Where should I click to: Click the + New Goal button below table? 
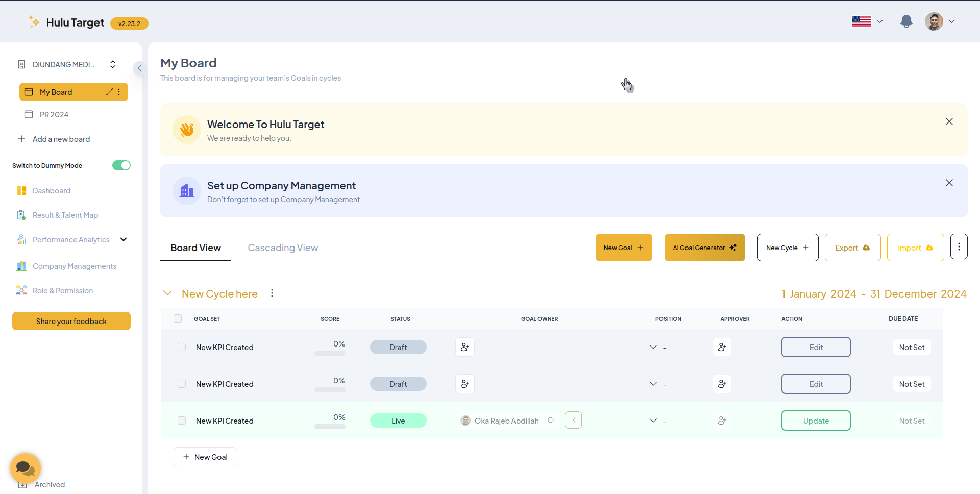205,457
